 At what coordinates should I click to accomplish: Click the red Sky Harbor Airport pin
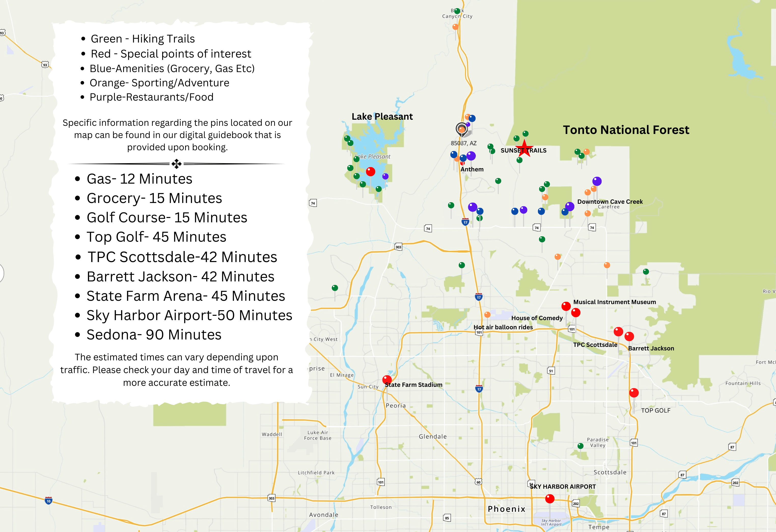(550, 499)
